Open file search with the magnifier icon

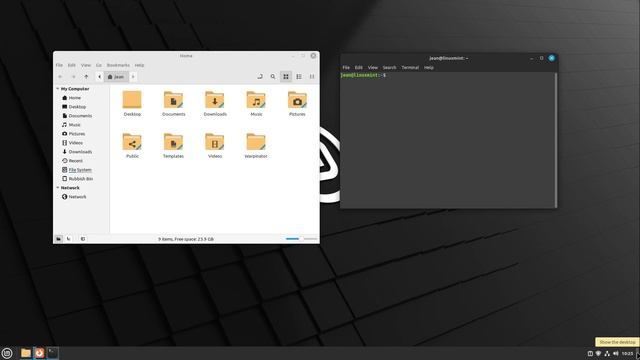tap(273, 77)
